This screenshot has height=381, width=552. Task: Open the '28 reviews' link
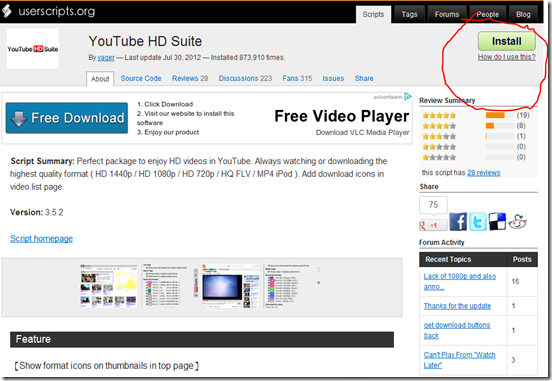tap(484, 173)
